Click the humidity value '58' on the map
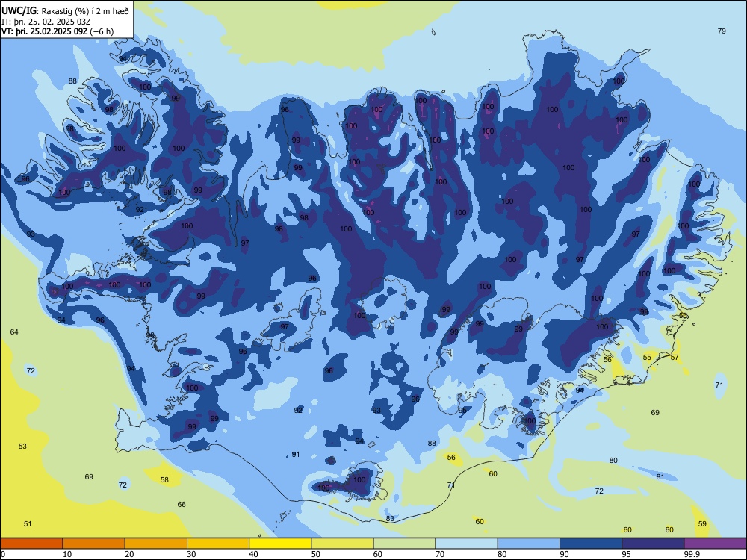The image size is (747, 560). 164,479
